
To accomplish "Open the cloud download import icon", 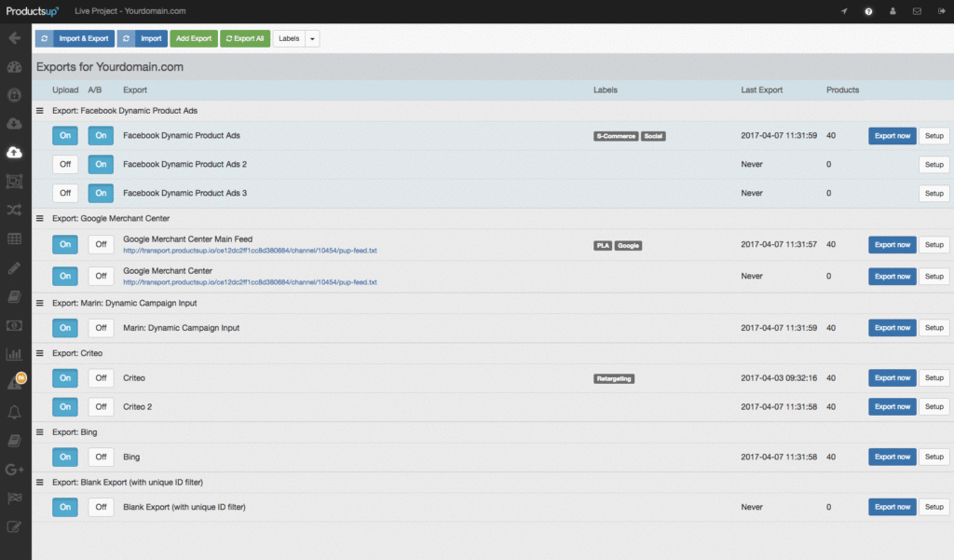I will pyautogui.click(x=15, y=124).
